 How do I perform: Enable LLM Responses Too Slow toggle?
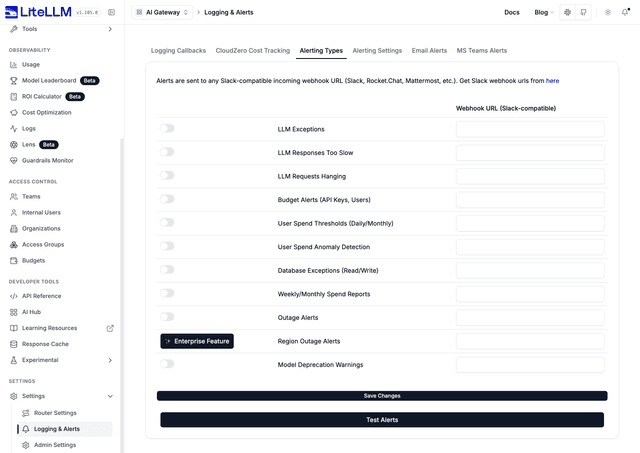167,152
